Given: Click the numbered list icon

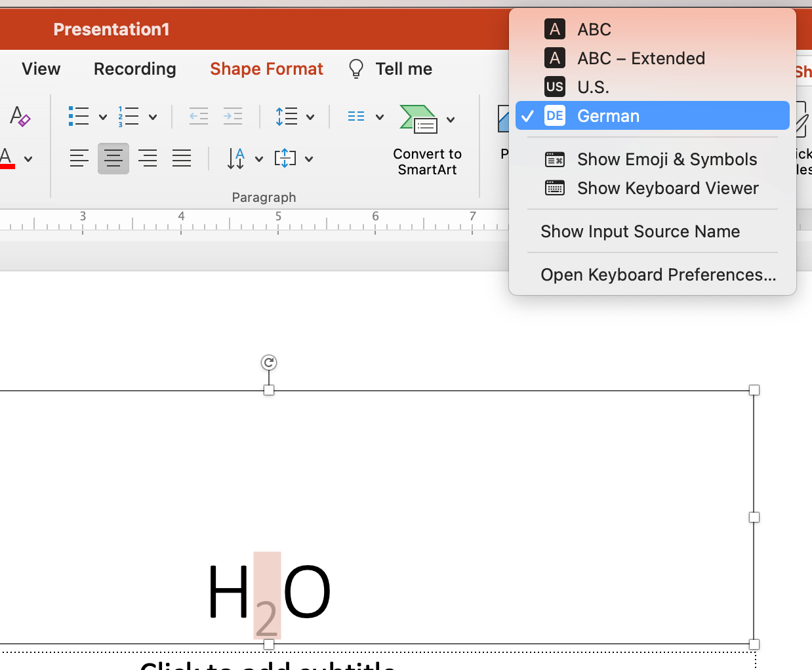Looking at the screenshot, I should 129,117.
